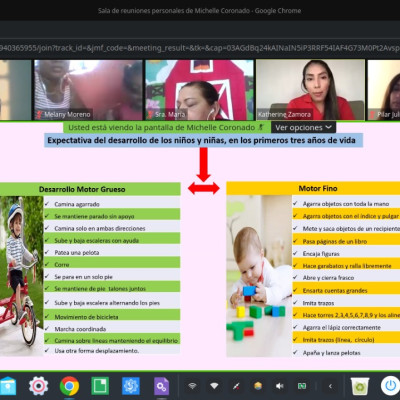
Task: Open the blue gear app icon in taskbar
Action: (131, 386)
